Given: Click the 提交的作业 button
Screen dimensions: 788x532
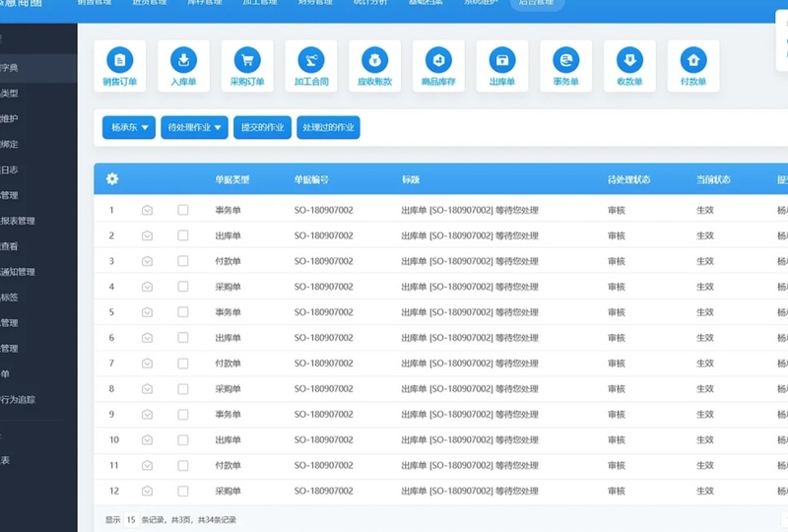Looking at the screenshot, I should click(263, 127).
